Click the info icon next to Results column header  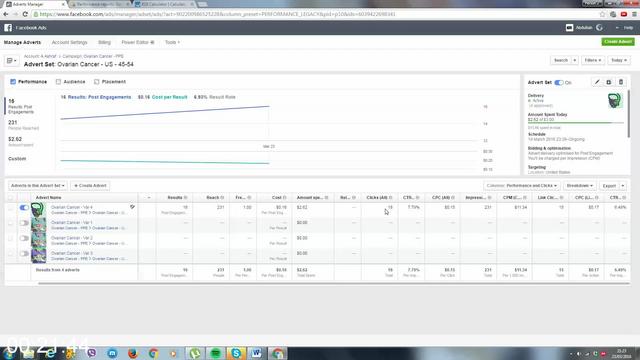(x=185, y=198)
